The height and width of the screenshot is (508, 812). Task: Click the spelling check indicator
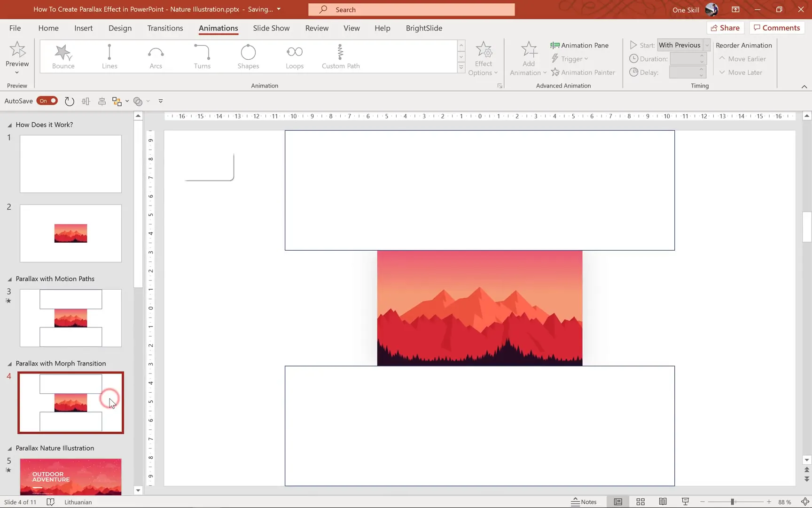pyautogui.click(x=50, y=502)
